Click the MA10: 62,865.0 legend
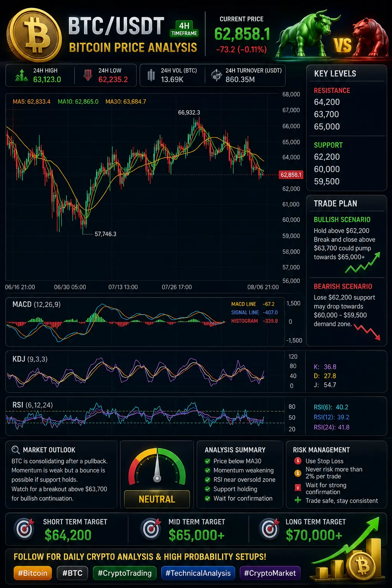The width and height of the screenshot is (392, 588). click(78, 101)
